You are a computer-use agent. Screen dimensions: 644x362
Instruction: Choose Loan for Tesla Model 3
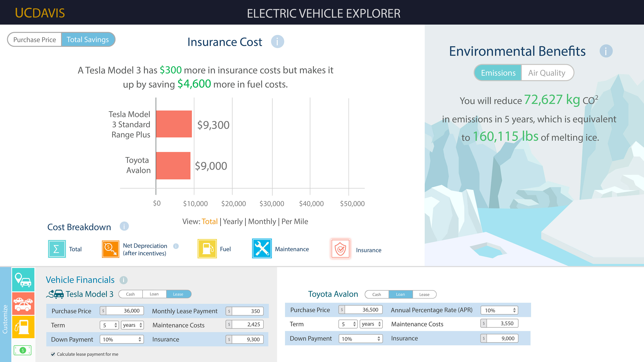[x=154, y=294]
